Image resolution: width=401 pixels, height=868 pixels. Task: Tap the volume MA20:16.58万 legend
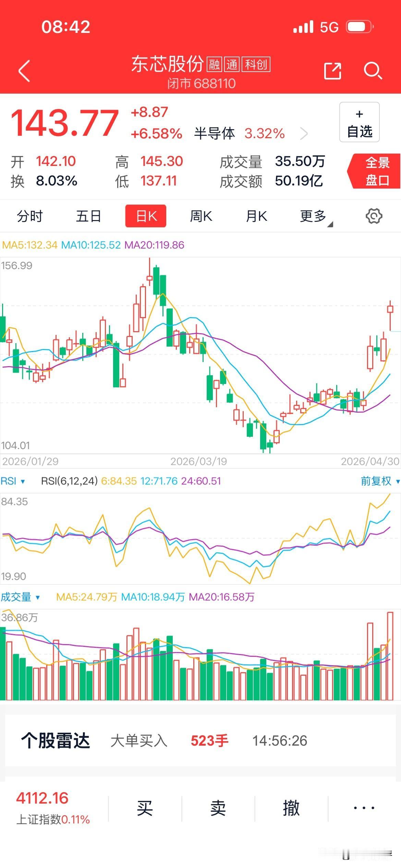(221, 597)
